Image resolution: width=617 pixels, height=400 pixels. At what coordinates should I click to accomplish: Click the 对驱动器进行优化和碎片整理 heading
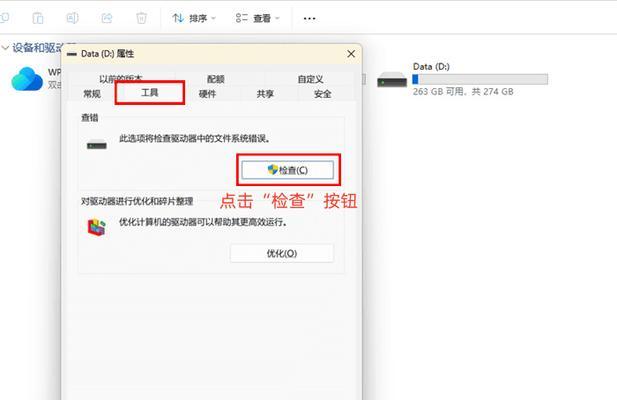pos(137,201)
